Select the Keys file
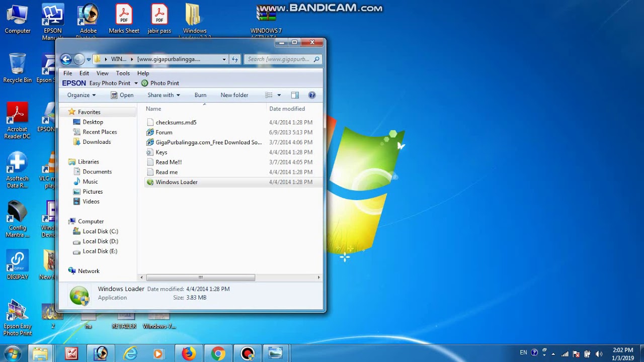This screenshot has height=362, width=644. click(x=162, y=152)
